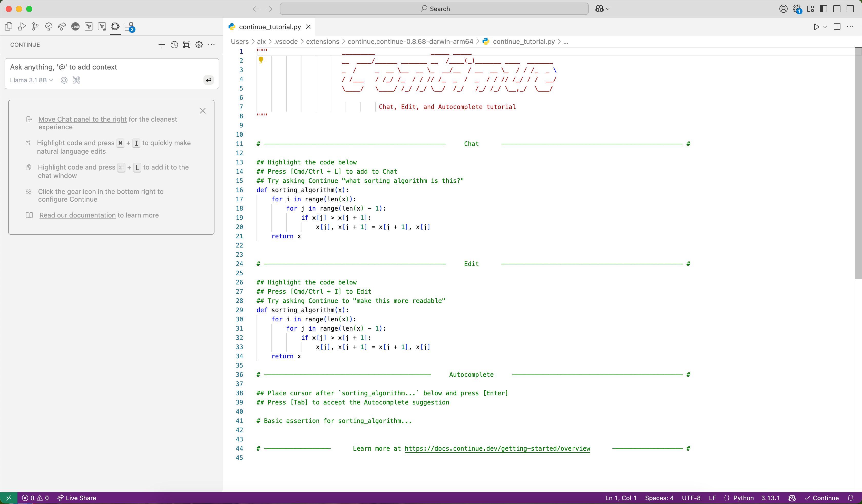862x504 pixels.
Task: Toggle the bottom panel layout
Action: point(837,9)
